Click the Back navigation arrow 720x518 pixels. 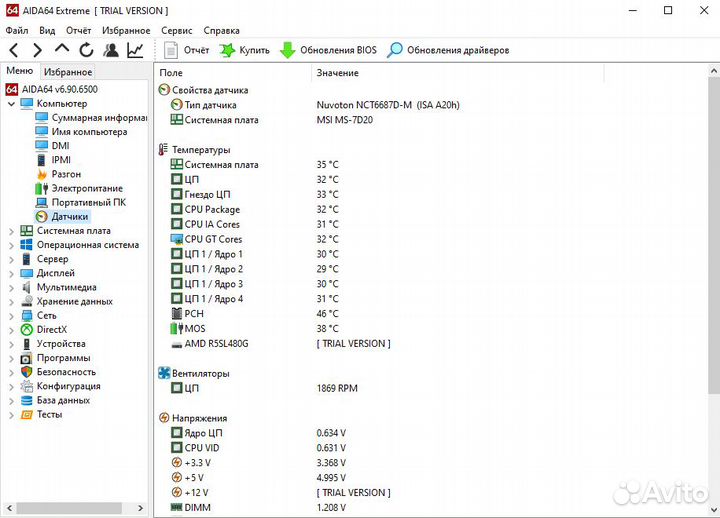point(14,50)
